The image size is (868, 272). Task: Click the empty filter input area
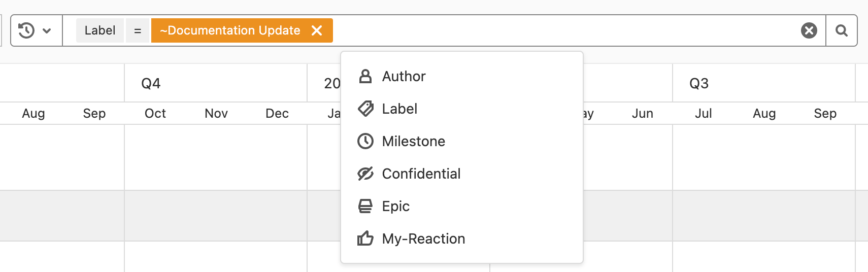click(558, 30)
